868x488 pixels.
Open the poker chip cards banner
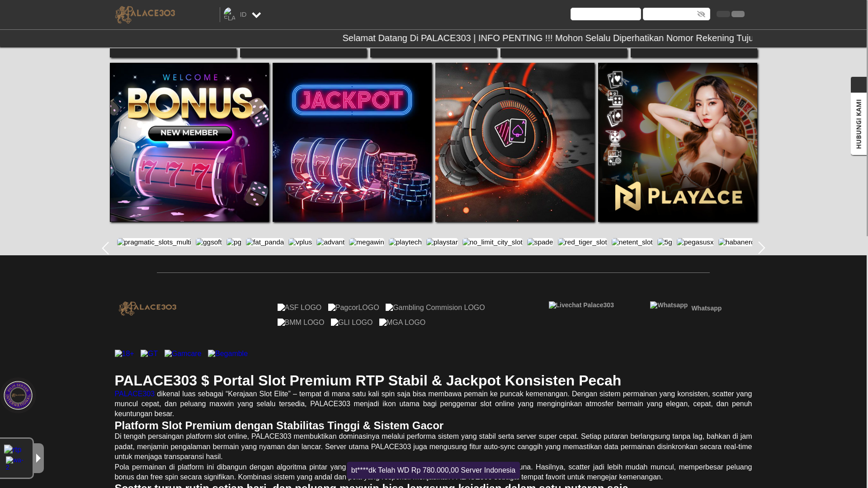(x=515, y=142)
